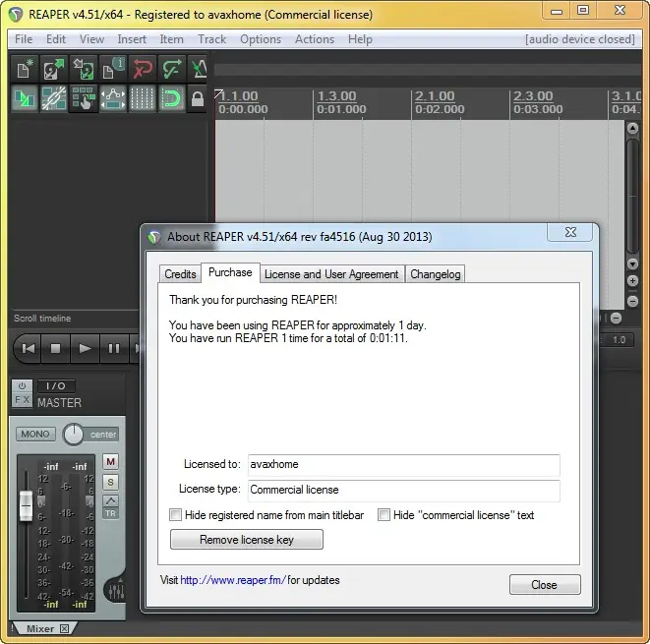
Task: Click the Remove license key button
Action: click(247, 540)
